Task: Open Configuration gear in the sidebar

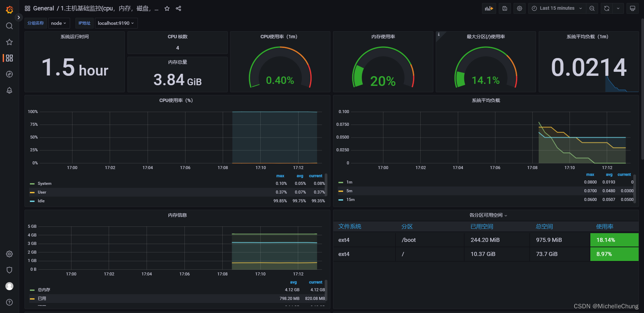Action: pos(9,254)
